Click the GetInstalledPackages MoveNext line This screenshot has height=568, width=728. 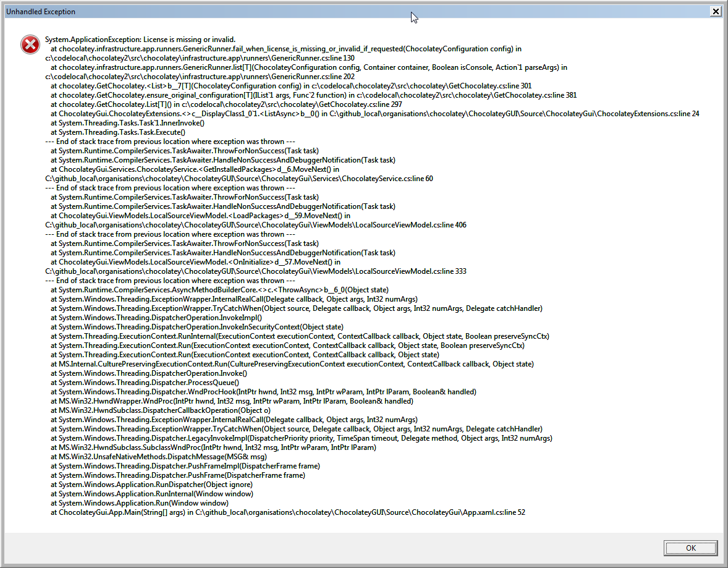pos(195,169)
